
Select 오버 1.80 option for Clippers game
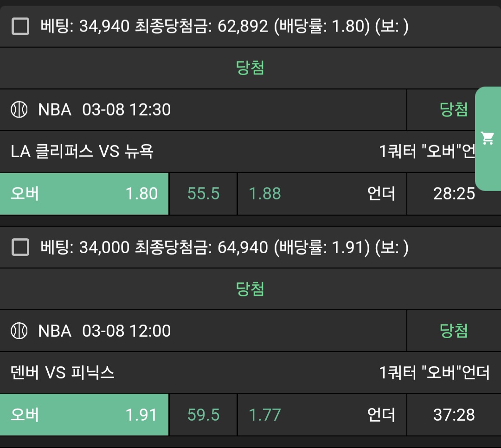[x=84, y=194]
